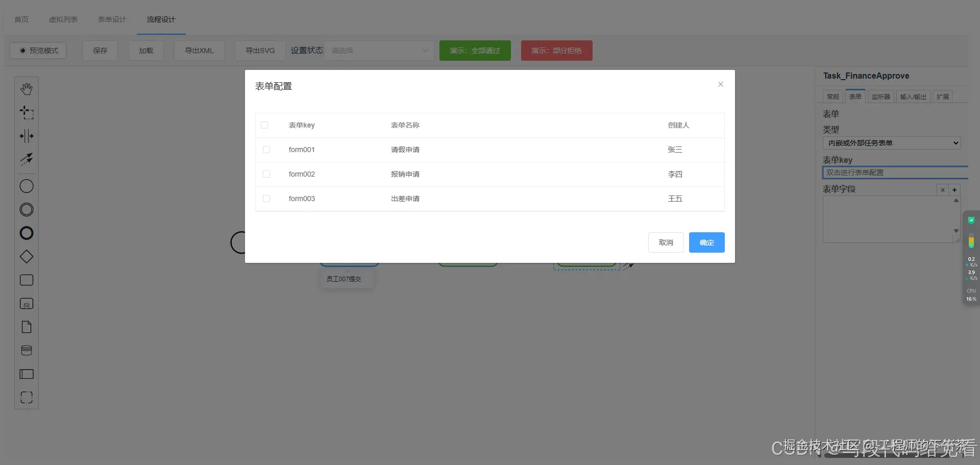The image size is (980, 465).
Task: Check the form002 报销申请 row checkbox
Action: (266, 174)
